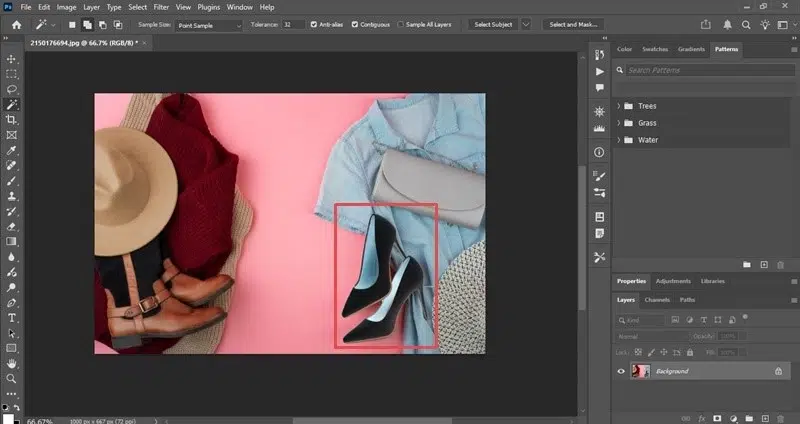Click the Select Subject button
This screenshot has width=800, height=424.
click(493, 24)
